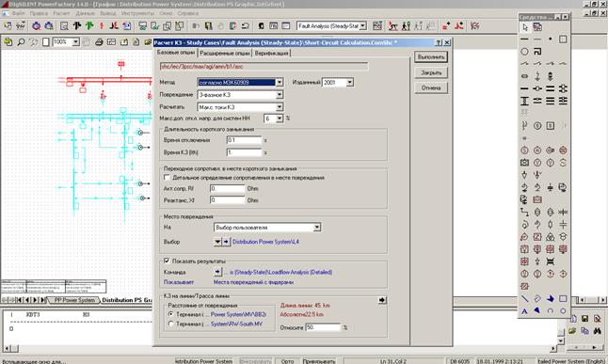Toggle detailed fault impedance definition checkbox
The image size is (608, 364).
click(x=167, y=177)
